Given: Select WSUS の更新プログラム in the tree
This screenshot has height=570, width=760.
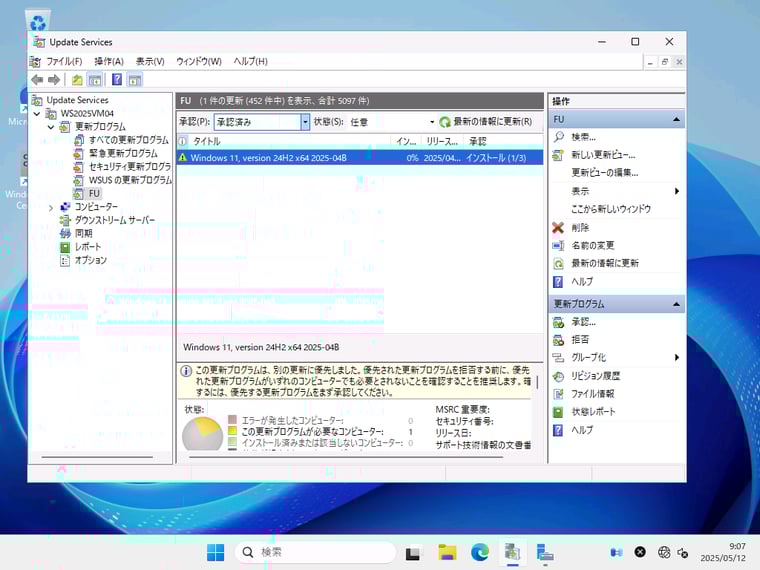Looking at the screenshot, I should click(x=130, y=180).
